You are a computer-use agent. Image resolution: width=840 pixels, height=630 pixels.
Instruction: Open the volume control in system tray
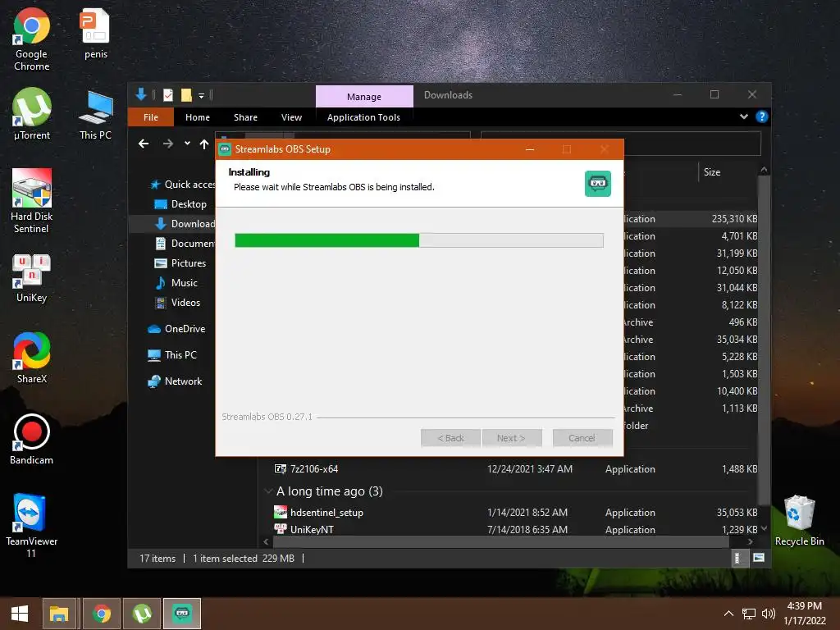pyautogui.click(x=768, y=614)
